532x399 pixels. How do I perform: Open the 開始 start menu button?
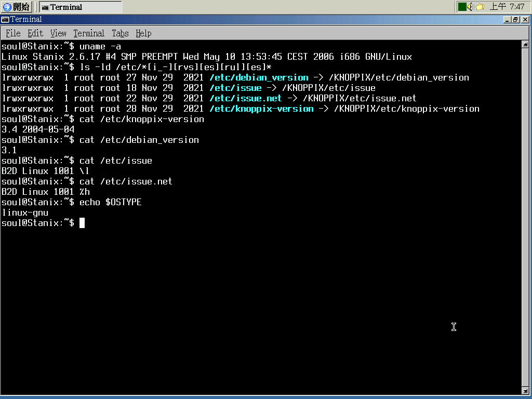click(x=16, y=7)
